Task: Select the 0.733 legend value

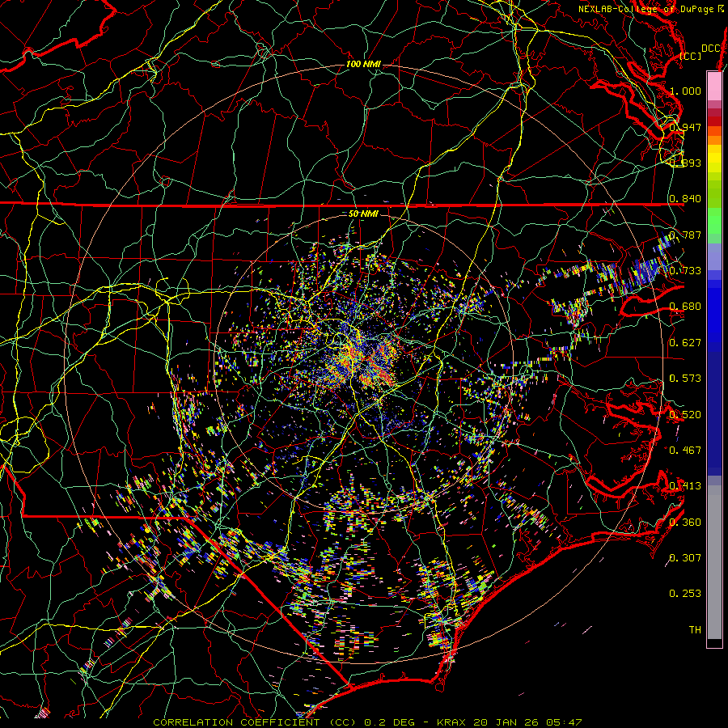Action: click(685, 270)
